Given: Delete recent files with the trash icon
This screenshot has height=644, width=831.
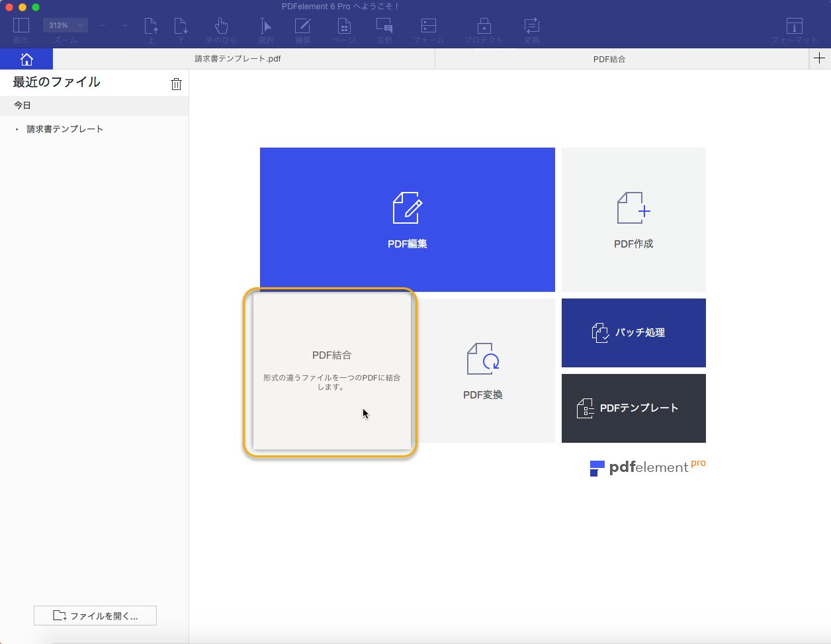Looking at the screenshot, I should (x=176, y=84).
